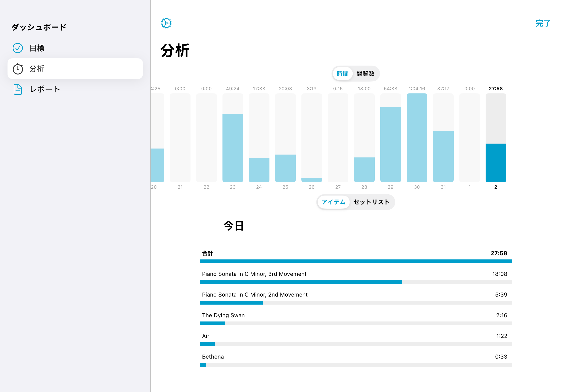The width and height of the screenshot is (561, 392).
Task: Click the ダッシュボード sidebar title
Action: point(39,27)
